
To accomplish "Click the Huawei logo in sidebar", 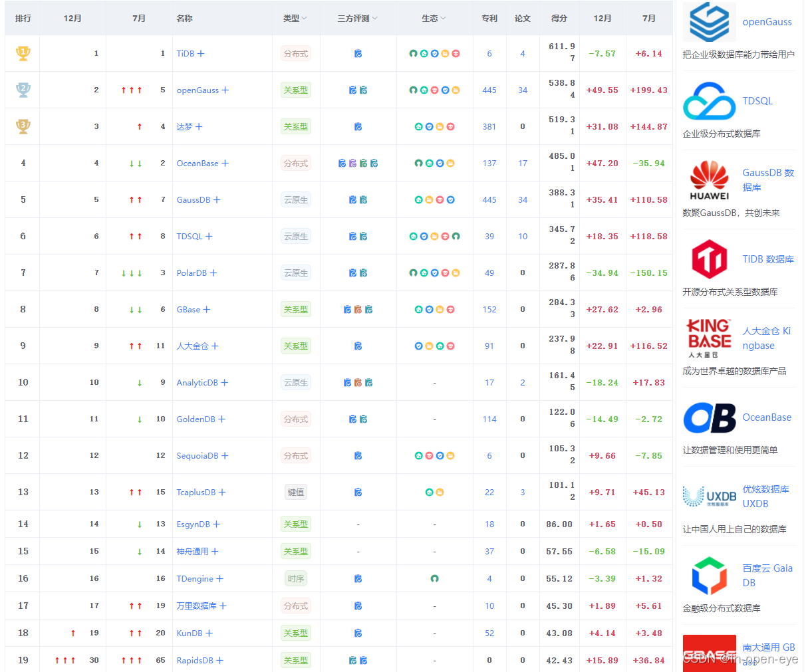I will tap(709, 180).
